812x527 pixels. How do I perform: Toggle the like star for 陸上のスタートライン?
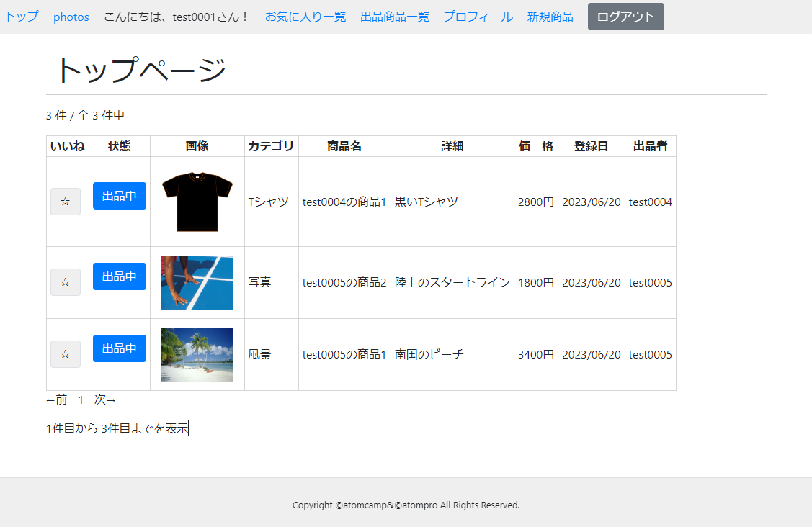[x=66, y=282]
